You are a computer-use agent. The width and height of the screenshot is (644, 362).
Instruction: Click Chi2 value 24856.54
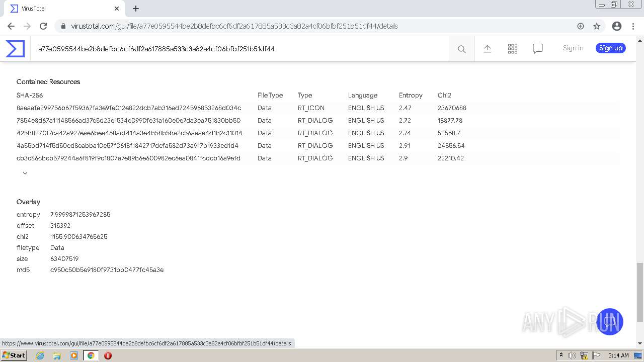451,145
